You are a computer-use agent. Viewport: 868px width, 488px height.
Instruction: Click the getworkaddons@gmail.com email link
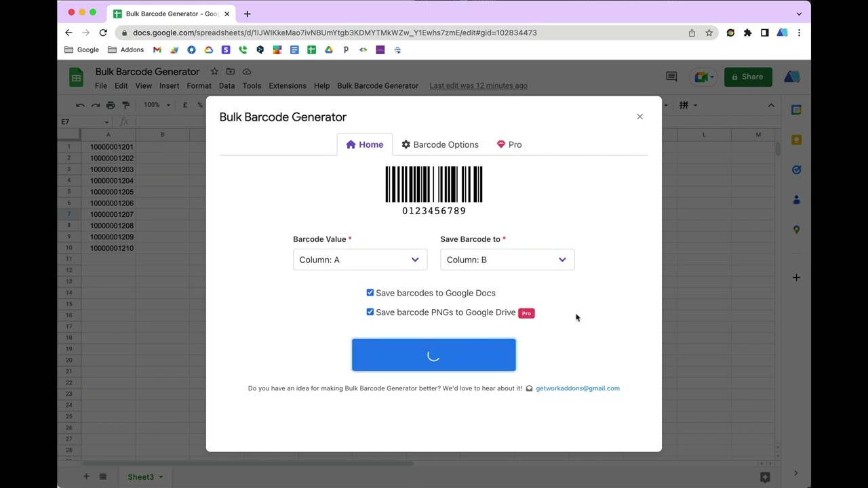coord(578,388)
